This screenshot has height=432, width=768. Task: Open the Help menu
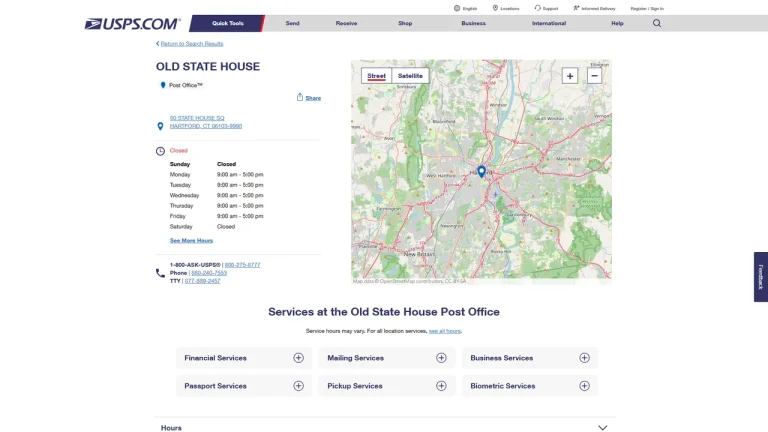(x=617, y=23)
